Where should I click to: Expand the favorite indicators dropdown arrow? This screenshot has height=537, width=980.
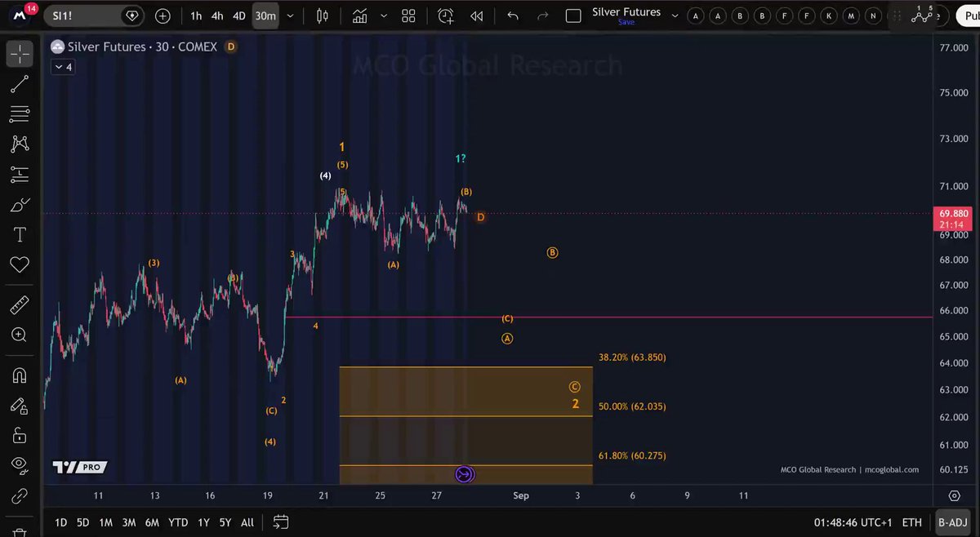click(382, 16)
